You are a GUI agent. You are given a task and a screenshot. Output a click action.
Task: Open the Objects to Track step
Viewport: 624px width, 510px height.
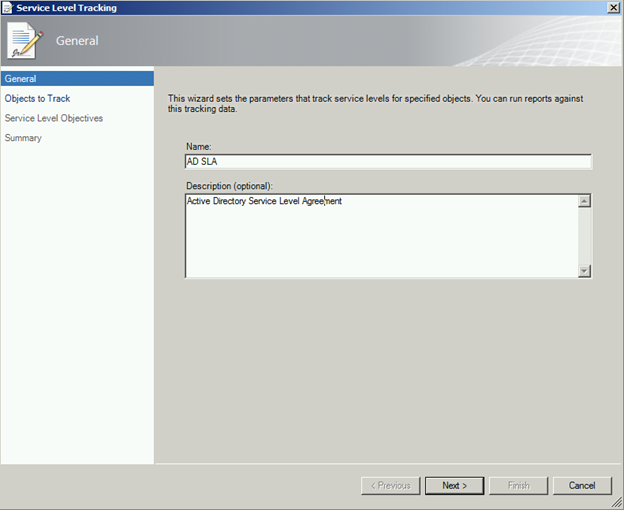click(37, 98)
